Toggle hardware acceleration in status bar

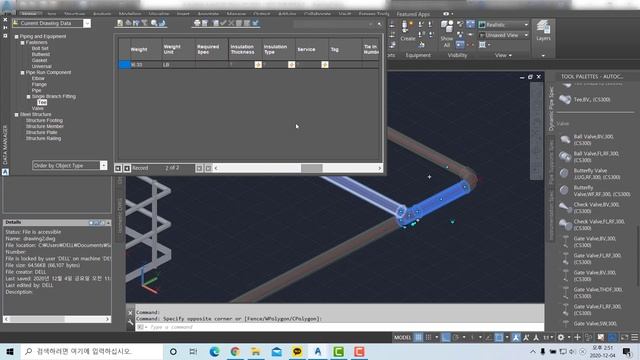[612, 337]
